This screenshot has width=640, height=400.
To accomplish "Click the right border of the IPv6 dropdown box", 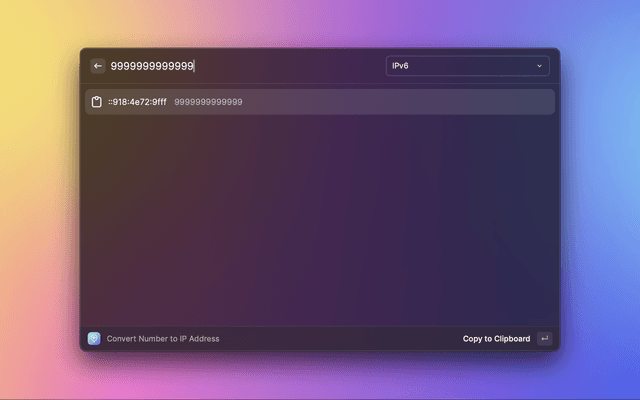I will (549, 66).
